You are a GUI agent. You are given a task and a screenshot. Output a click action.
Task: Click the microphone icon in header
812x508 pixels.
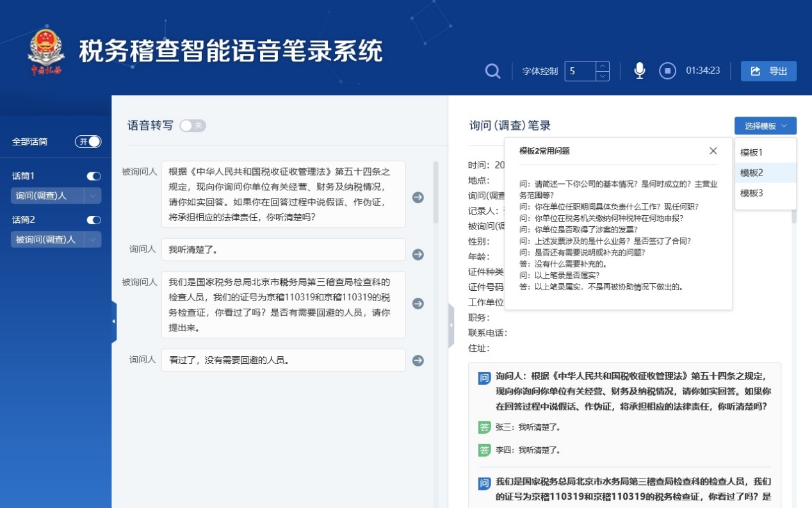639,70
